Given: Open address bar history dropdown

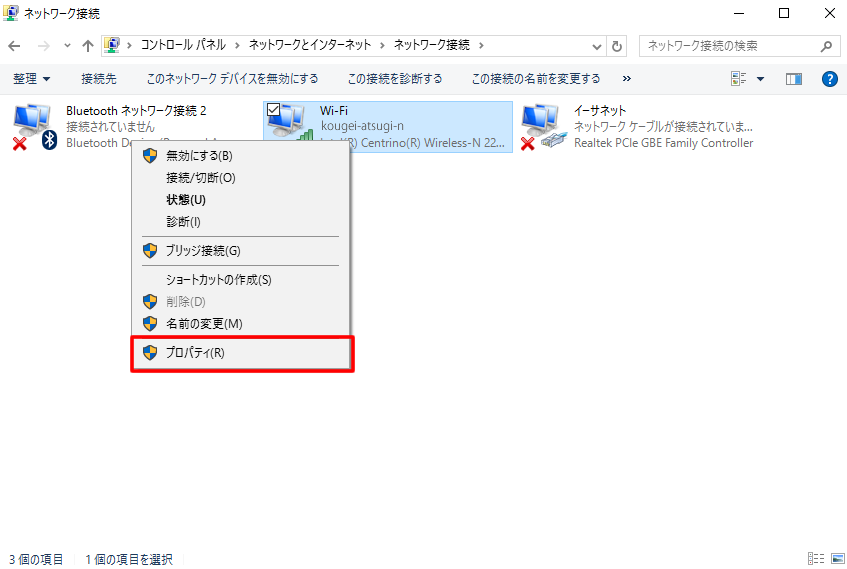Looking at the screenshot, I should coord(596,46).
